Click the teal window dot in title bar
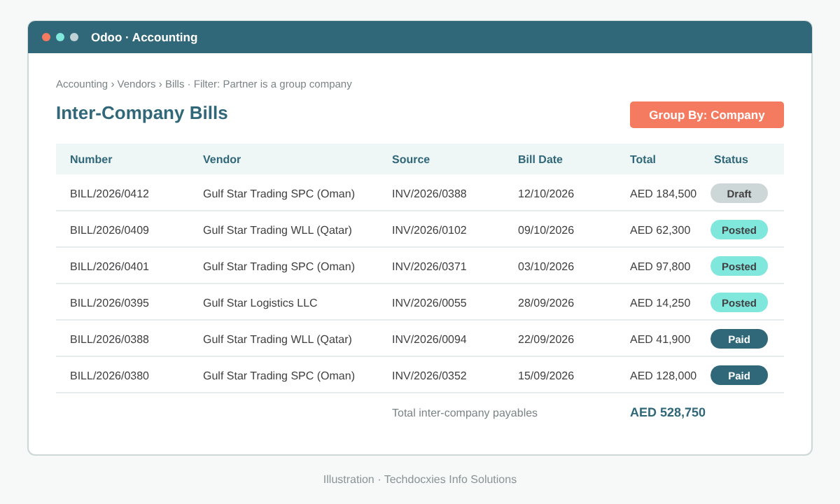The width and height of the screenshot is (840, 504). tap(60, 37)
